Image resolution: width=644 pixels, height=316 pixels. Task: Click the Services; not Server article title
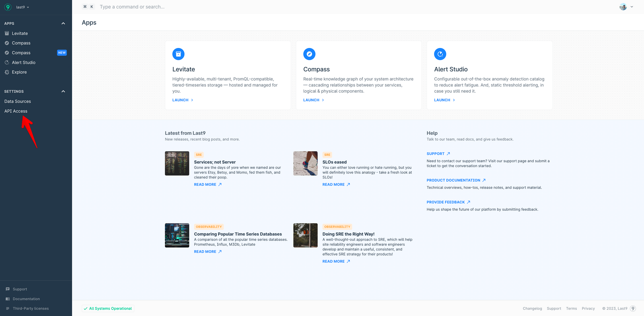pos(215,162)
